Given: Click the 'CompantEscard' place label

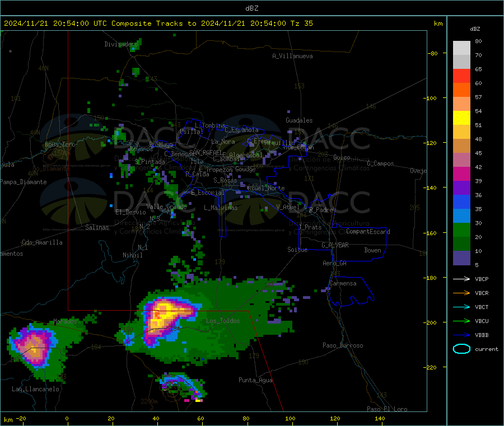Looking at the screenshot, I should pos(368,232).
